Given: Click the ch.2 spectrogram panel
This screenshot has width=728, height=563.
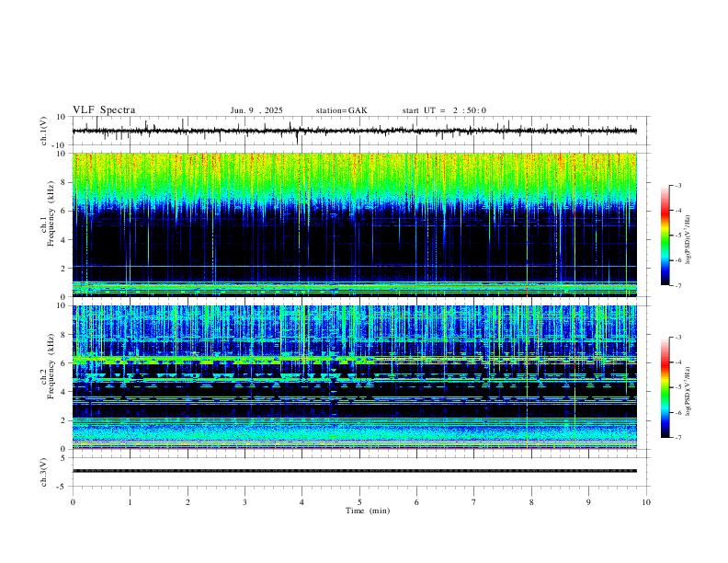Looking at the screenshot, I should pyautogui.click(x=354, y=377).
